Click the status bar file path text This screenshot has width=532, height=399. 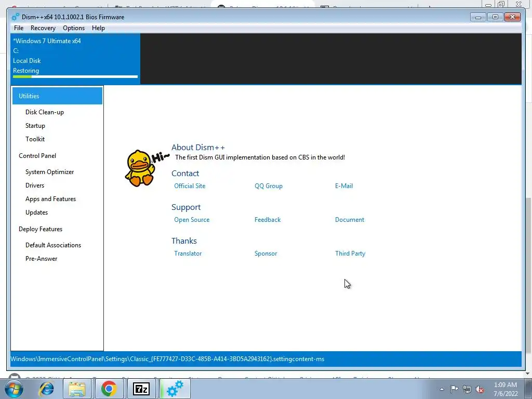pyautogui.click(x=167, y=359)
